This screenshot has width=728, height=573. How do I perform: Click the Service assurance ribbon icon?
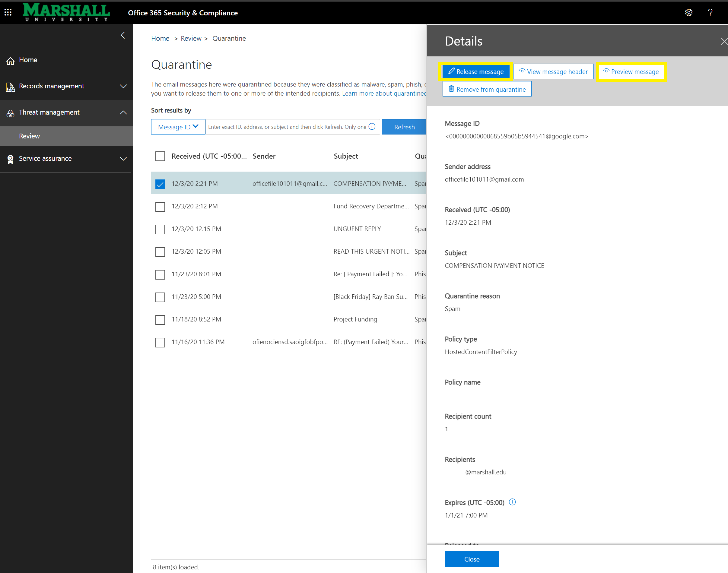click(x=10, y=159)
